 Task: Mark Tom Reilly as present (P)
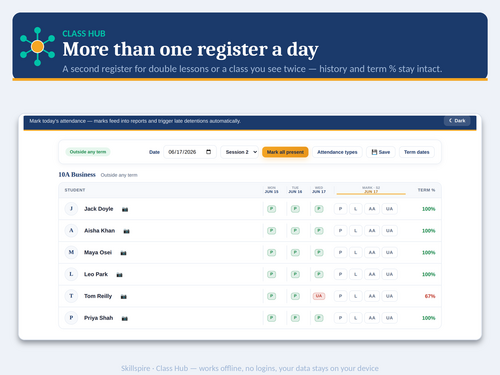click(340, 296)
